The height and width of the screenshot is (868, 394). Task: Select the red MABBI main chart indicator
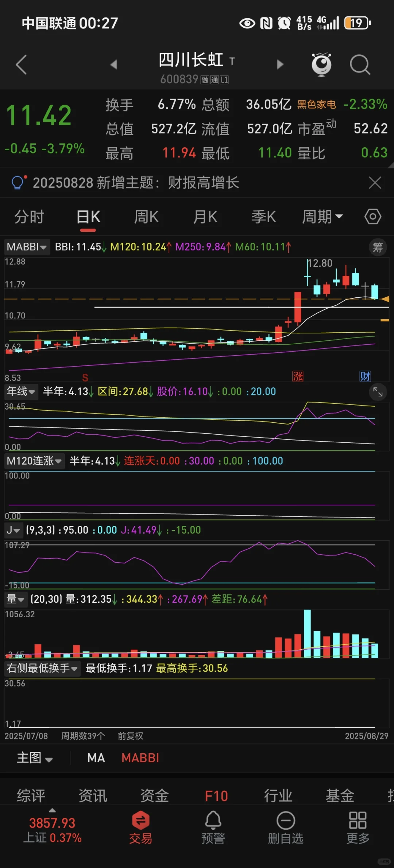click(140, 758)
